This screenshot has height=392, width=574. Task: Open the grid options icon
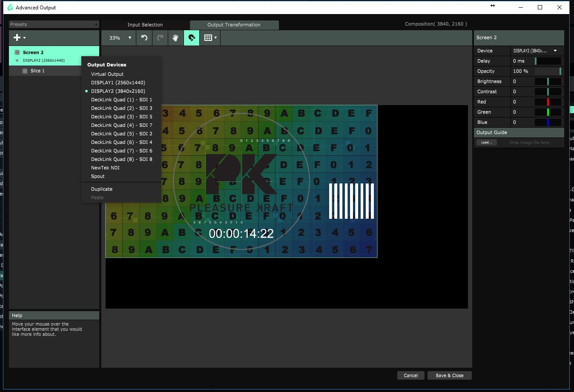(210, 38)
